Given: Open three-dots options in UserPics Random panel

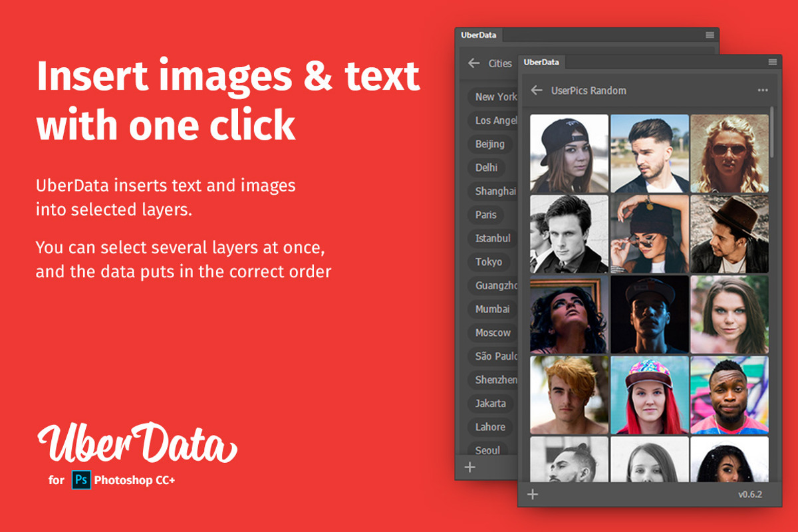Looking at the screenshot, I should pyautogui.click(x=763, y=90).
